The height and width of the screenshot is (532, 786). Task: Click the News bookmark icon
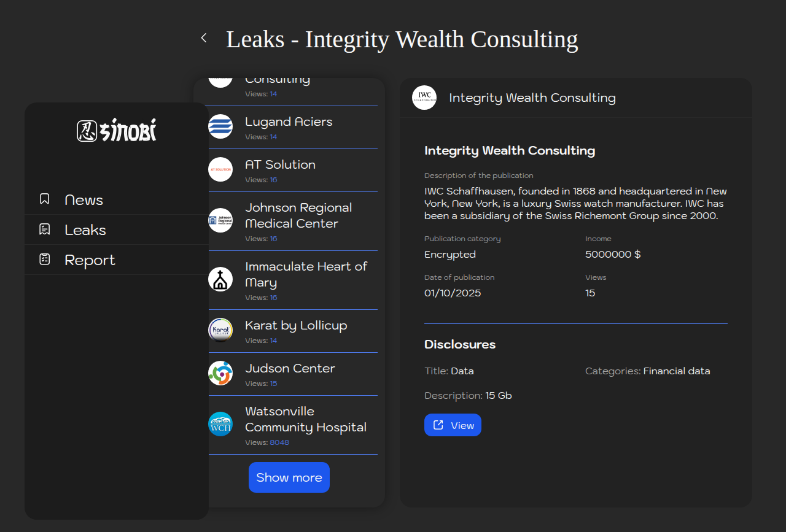45,199
